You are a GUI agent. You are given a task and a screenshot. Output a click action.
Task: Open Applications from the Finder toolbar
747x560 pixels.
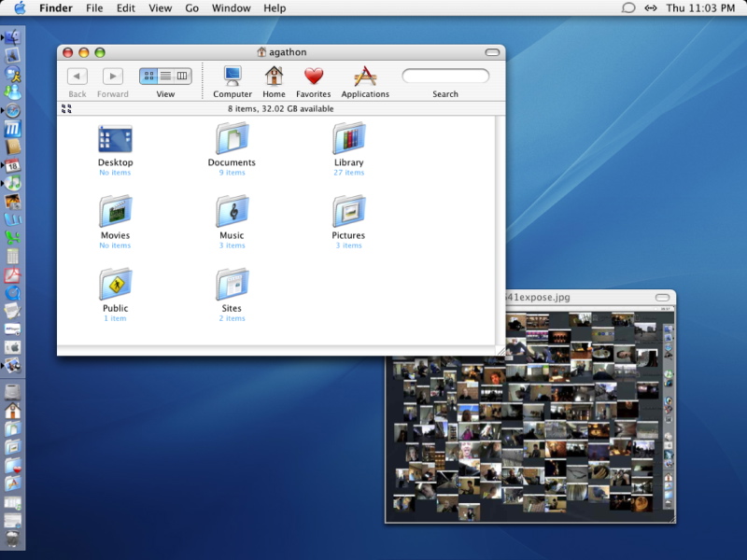[365, 77]
